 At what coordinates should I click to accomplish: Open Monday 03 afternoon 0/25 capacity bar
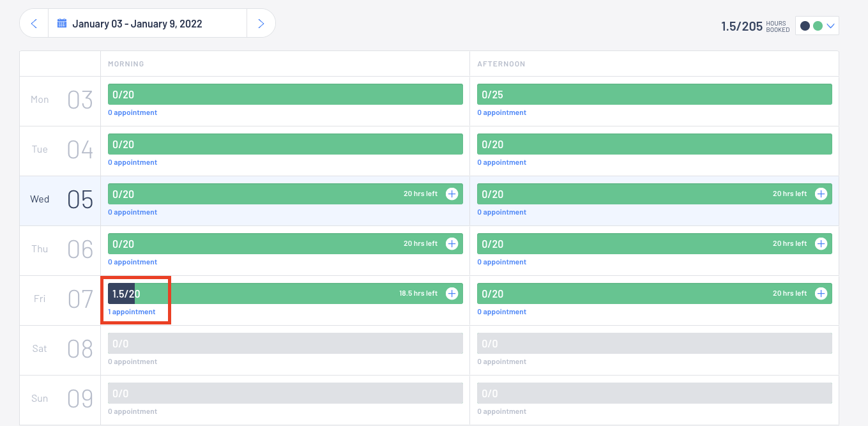[x=655, y=94]
